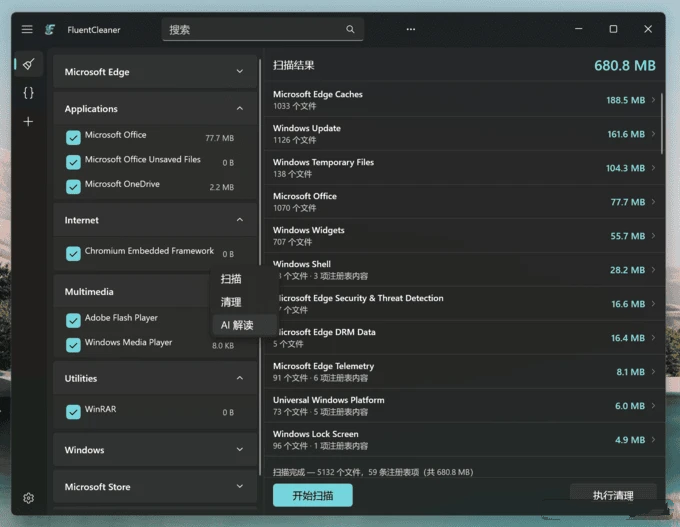Select the Windows Temporary Files row
The image size is (680, 527).
[x=464, y=168]
